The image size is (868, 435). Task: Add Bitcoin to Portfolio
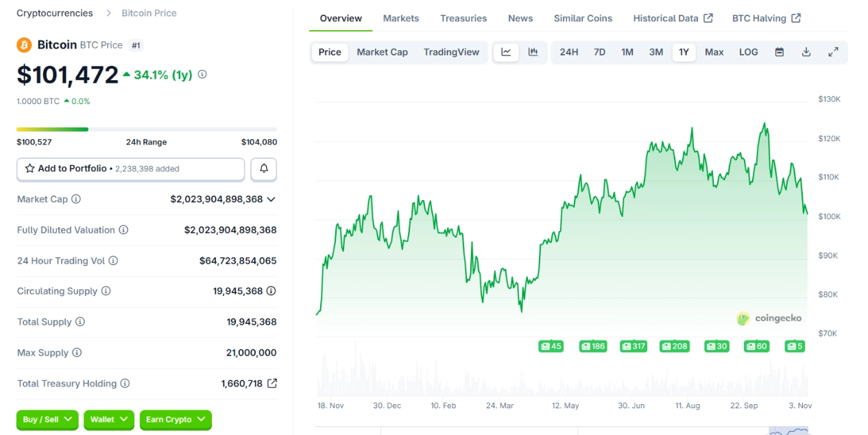(x=74, y=169)
